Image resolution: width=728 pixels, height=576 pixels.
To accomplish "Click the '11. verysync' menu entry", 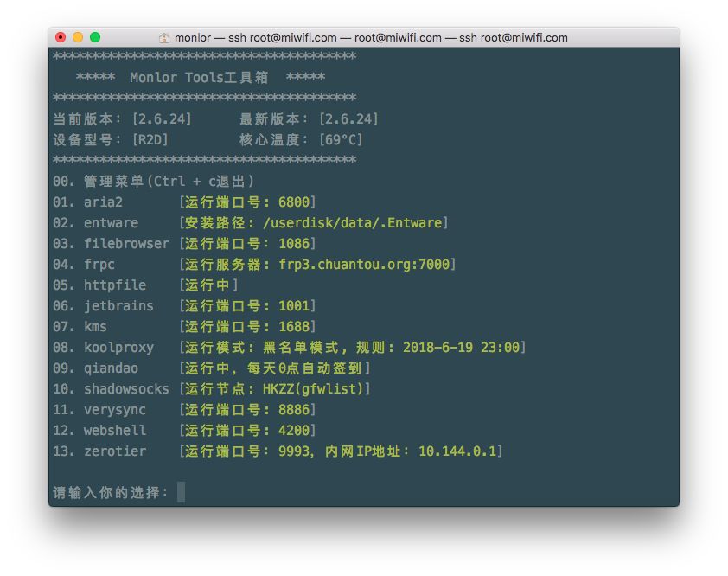I will [99, 410].
